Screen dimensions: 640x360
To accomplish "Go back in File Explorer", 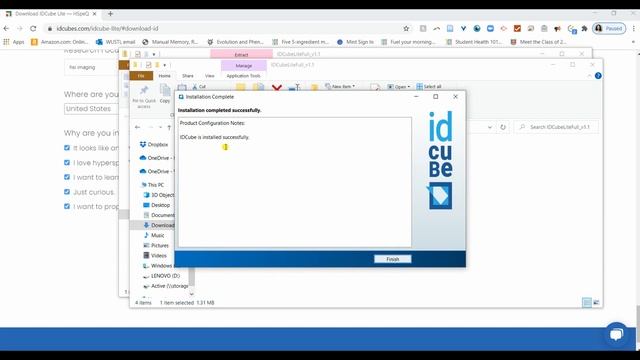I will (x=138, y=127).
